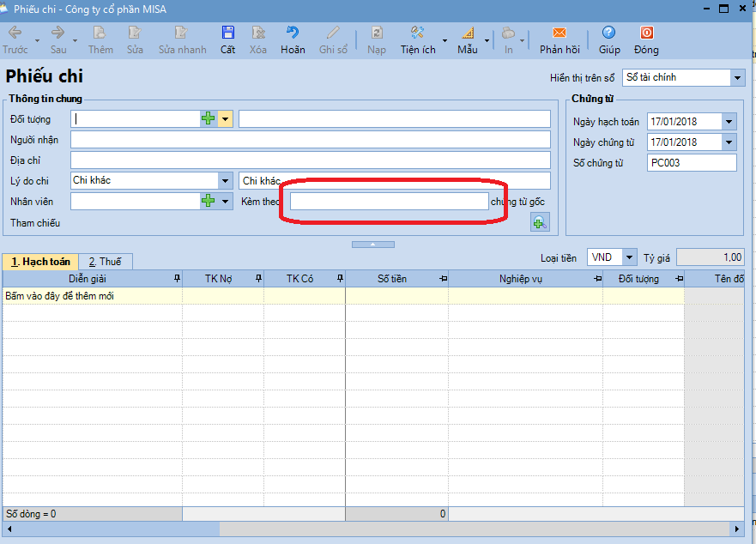Pin the TK Nợ column
Viewport: 756px width, 544px height.
pos(258,278)
